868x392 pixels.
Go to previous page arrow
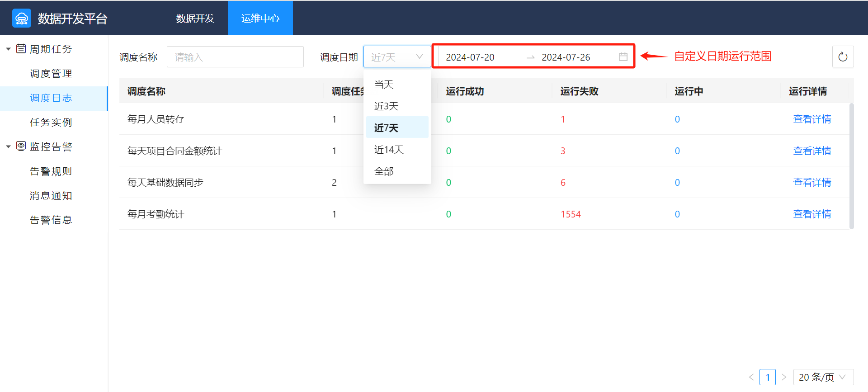click(x=751, y=377)
